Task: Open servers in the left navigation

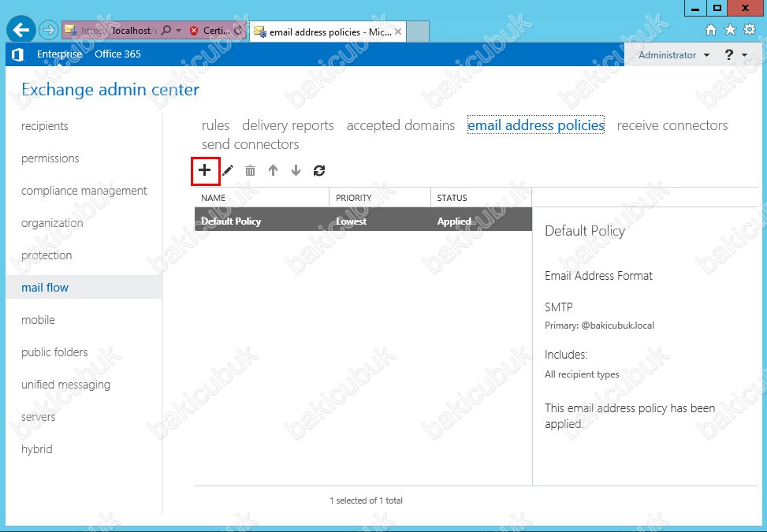Action: pyautogui.click(x=38, y=417)
